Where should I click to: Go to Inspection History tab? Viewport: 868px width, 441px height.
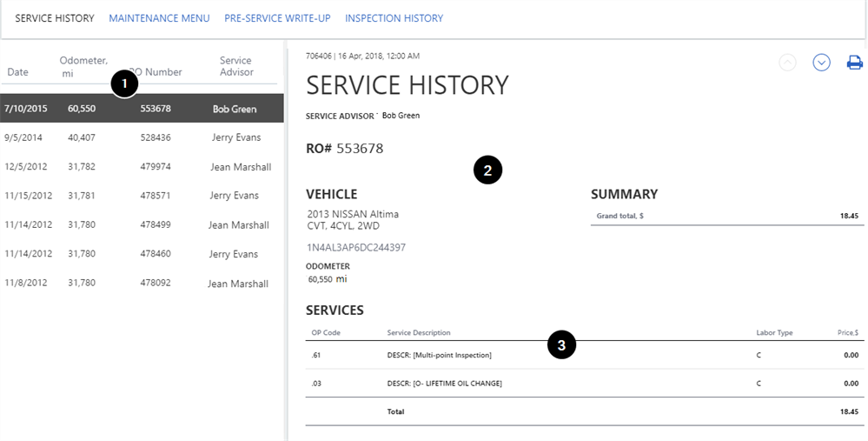(394, 18)
